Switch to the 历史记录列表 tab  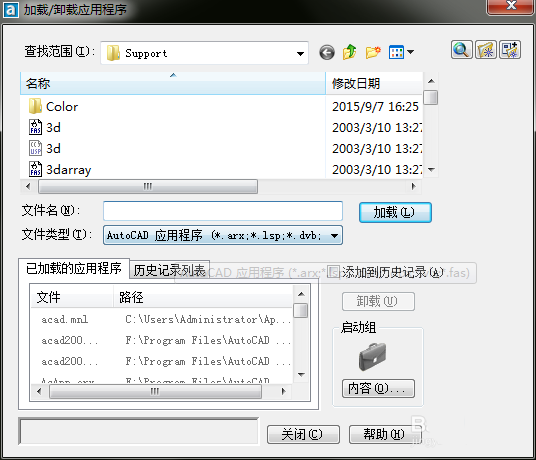[169, 270]
